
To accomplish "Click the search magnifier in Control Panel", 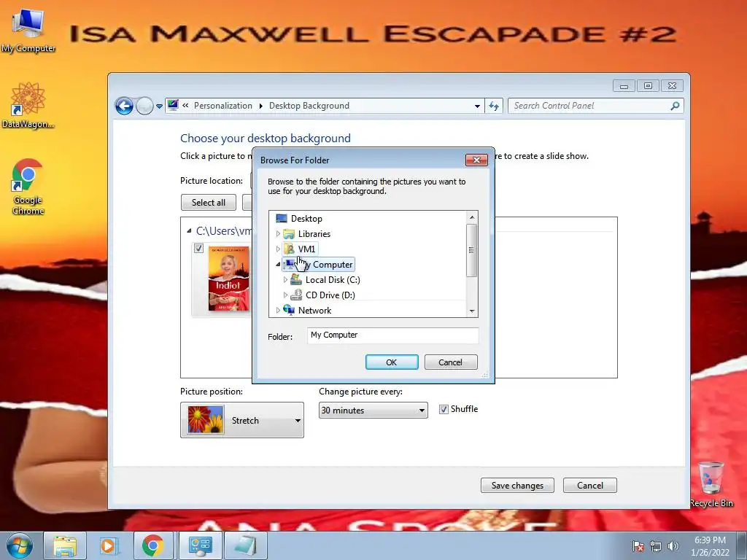I will coord(675,106).
